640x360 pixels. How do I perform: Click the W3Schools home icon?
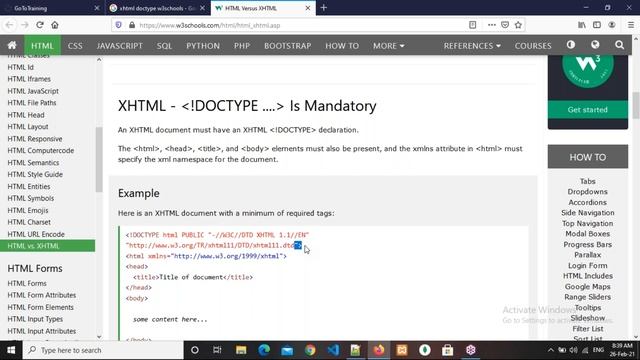point(12,45)
